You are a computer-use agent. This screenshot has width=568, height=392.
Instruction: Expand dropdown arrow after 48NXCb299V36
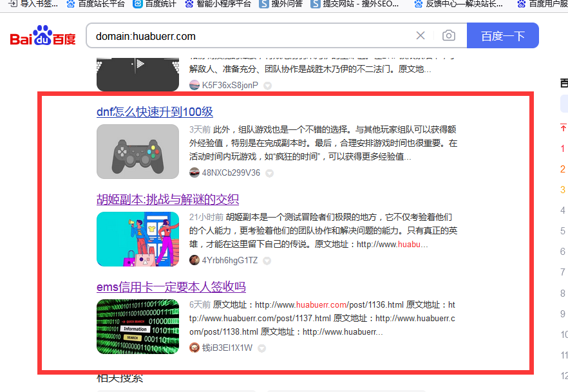269,173
